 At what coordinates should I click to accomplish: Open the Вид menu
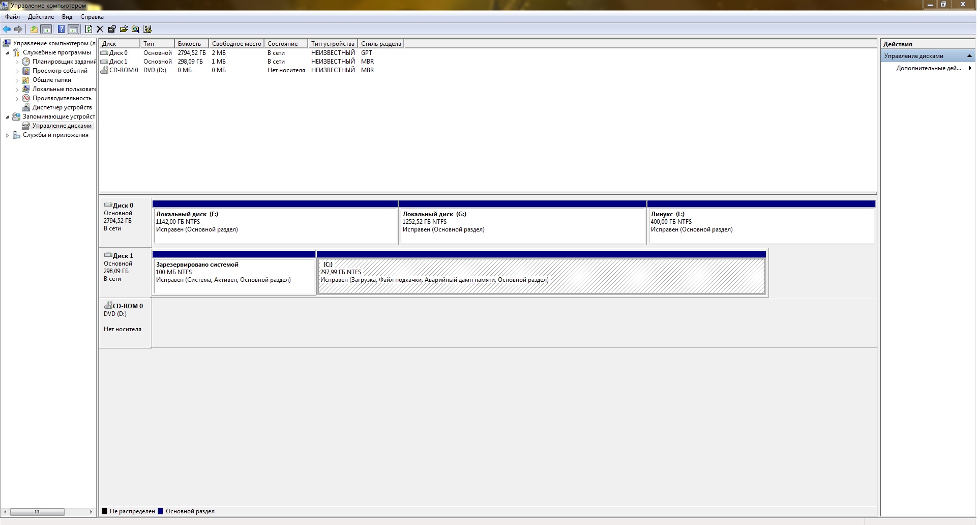point(67,17)
